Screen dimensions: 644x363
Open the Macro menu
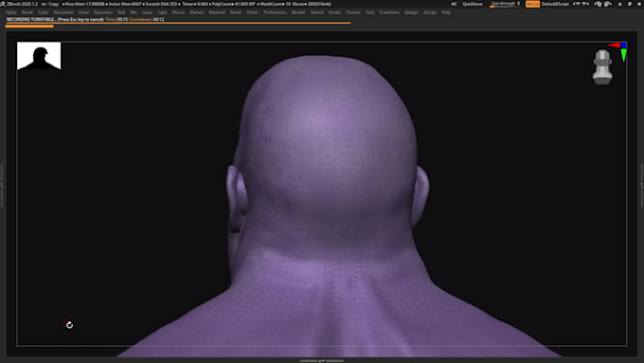pyautogui.click(x=178, y=12)
